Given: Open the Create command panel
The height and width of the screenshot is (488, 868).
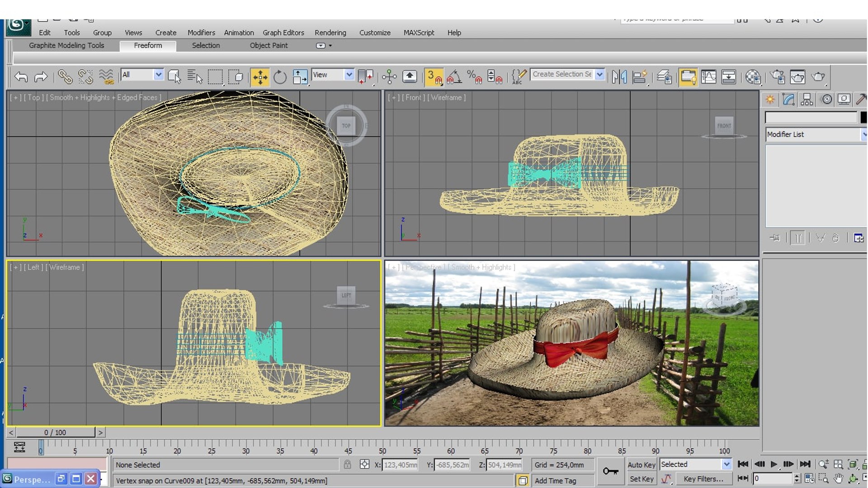Looking at the screenshot, I should tap(770, 99).
